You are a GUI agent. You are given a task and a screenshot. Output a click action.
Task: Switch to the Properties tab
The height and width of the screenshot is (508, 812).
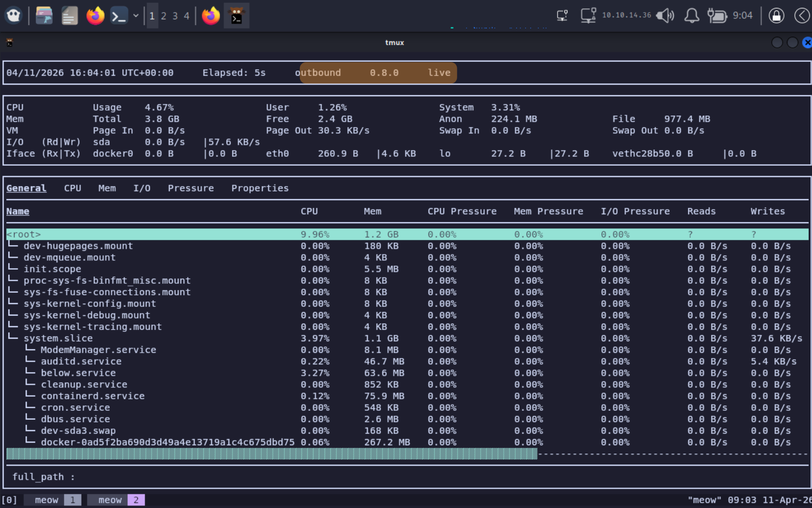pyautogui.click(x=260, y=188)
